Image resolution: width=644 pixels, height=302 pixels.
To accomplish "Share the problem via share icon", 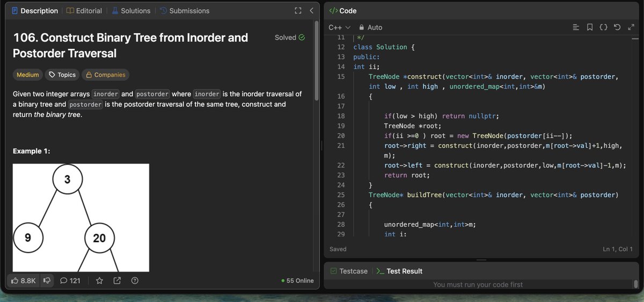I will [117, 281].
